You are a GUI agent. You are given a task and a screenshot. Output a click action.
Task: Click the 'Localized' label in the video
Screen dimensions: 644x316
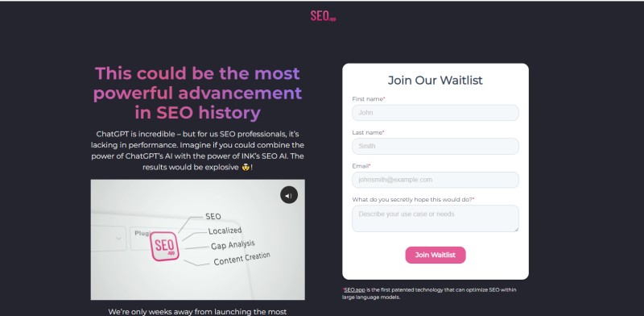tap(225, 231)
